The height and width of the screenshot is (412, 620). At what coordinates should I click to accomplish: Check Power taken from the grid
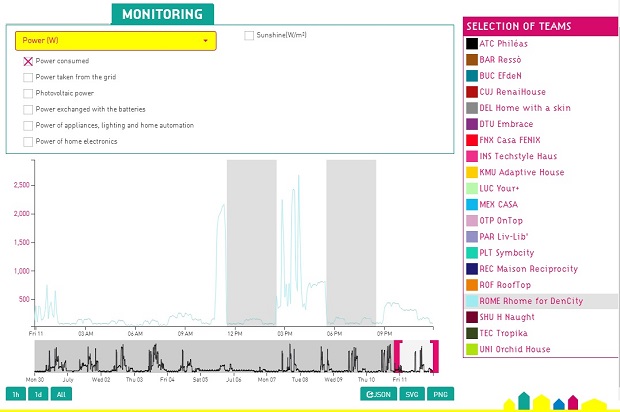[28, 77]
